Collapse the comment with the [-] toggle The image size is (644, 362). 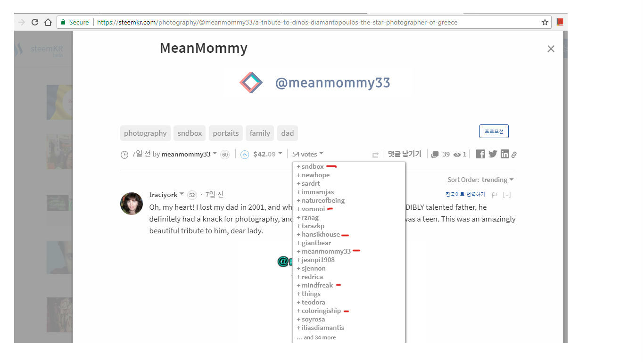tap(507, 194)
